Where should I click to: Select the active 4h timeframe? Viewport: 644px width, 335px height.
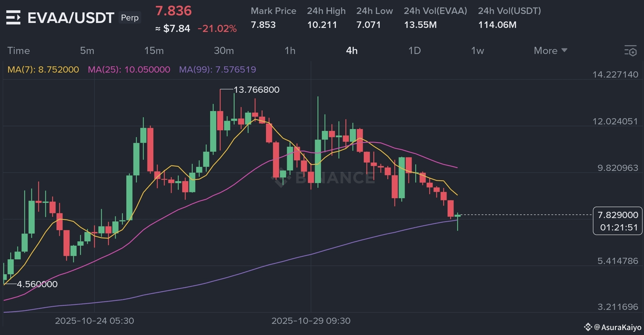(x=352, y=51)
